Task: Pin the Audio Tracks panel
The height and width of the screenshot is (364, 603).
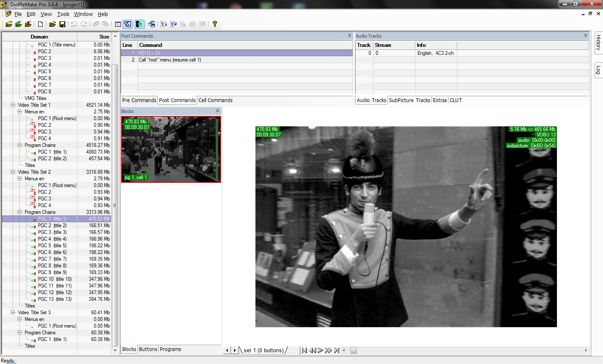Action: coord(585,36)
